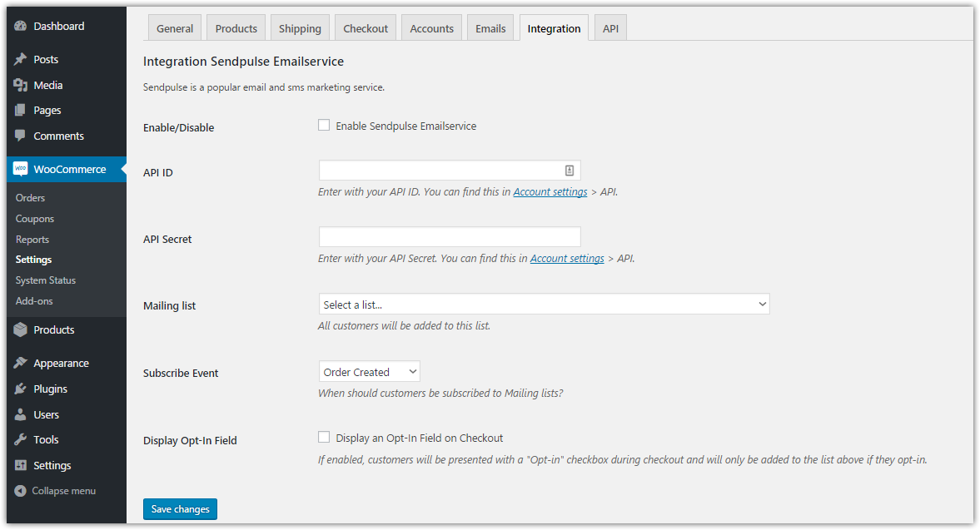Switch to the Emails tab
This screenshot has width=980, height=530.
pos(490,28)
